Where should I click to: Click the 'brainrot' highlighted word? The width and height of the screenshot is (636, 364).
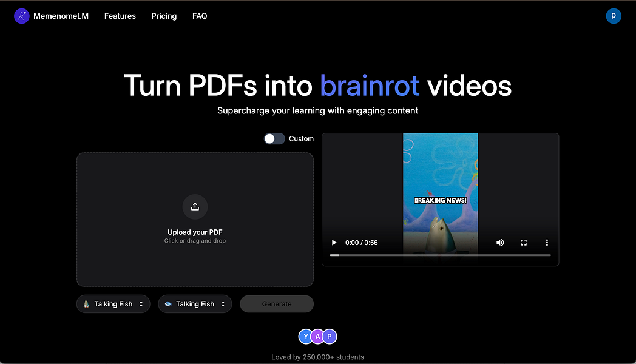point(370,86)
